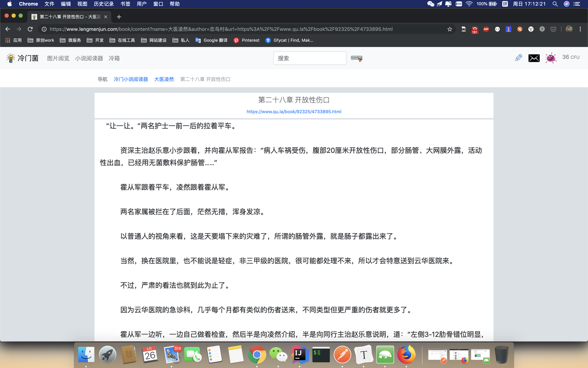Open the tricolor Y extension icon
The height and width of the screenshot is (368, 588).
531,29
